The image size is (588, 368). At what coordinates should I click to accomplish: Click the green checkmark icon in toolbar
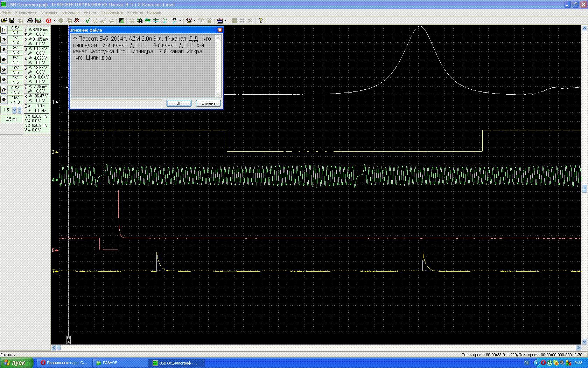tap(87, 21)
